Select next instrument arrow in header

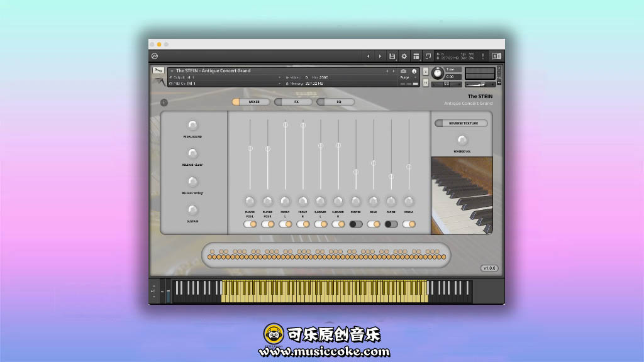[394, 72]
